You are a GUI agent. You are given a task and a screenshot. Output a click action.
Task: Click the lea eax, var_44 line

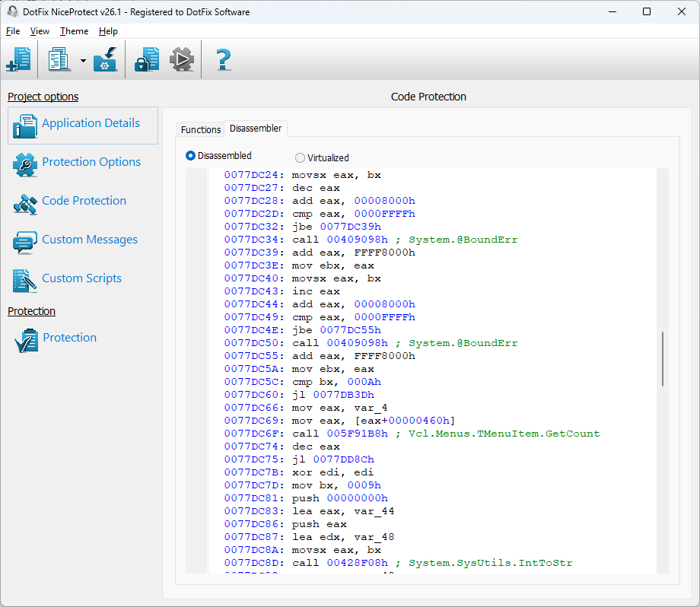310,511
